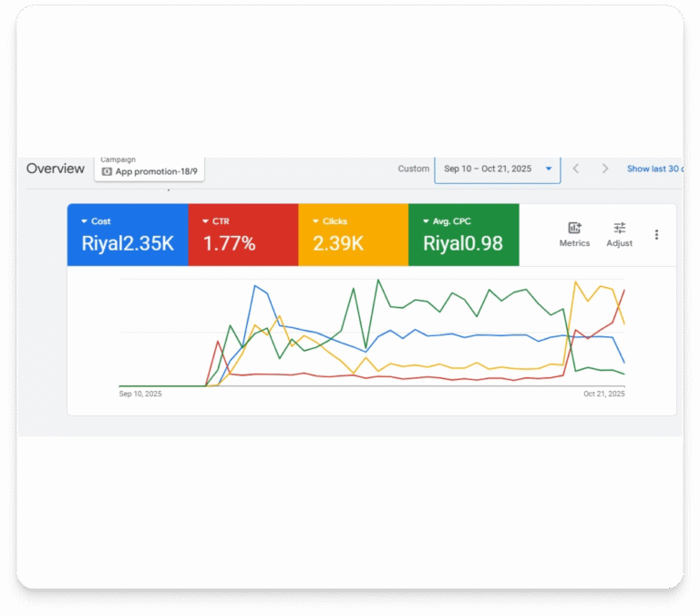Open the Metrics chart options
700x616 pixels.
coord(574,234)
